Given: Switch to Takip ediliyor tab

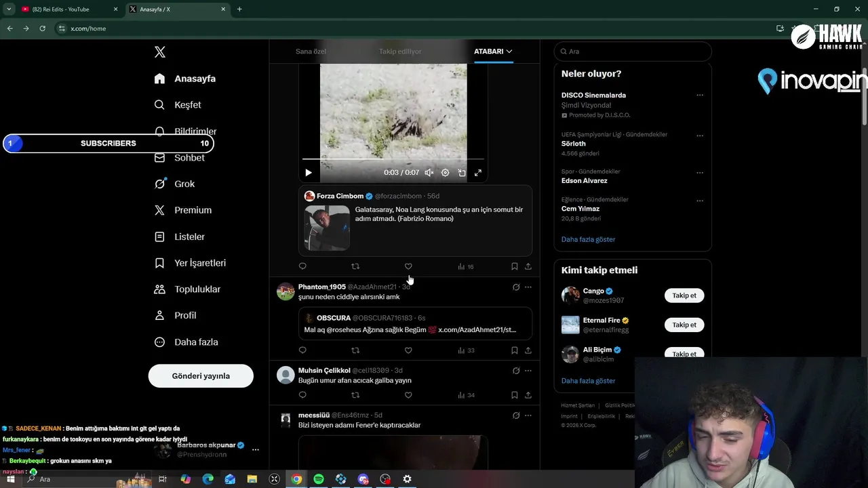Looking at the screenshot, I should pyautogui.click(x=400, y=52).
